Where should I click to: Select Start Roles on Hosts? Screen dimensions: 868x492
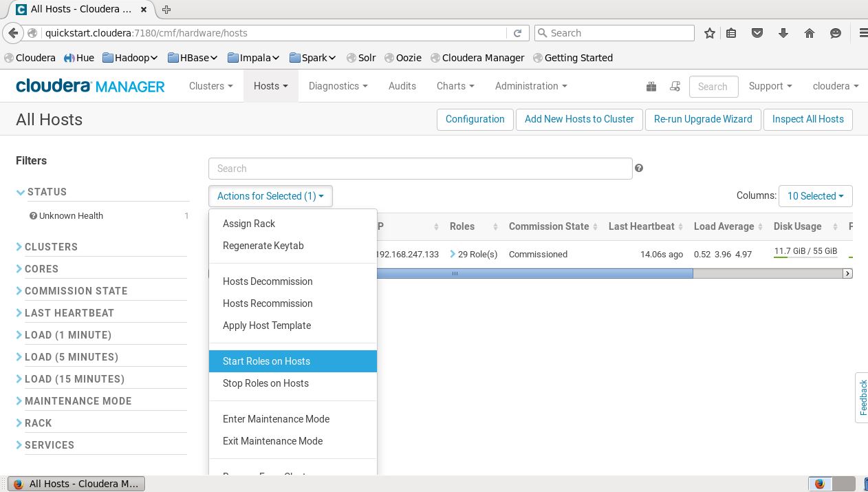pyautogui.click(x=266, y=361)
